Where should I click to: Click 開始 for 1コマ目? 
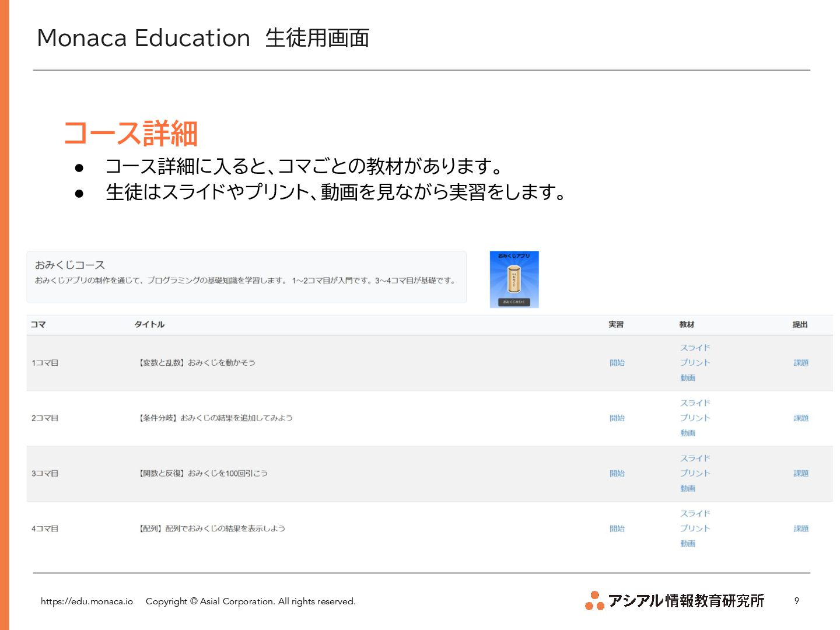click(617, 363)
